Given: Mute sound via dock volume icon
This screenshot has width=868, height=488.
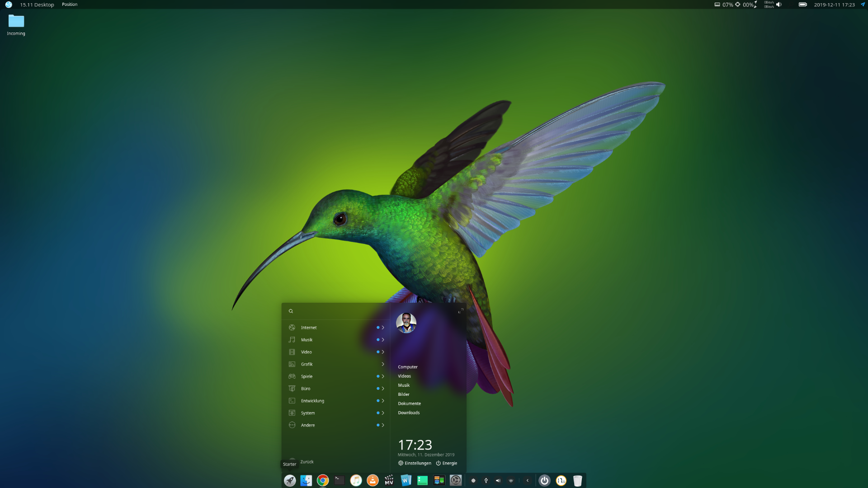Looking at the screenshot, I should 498,481.
